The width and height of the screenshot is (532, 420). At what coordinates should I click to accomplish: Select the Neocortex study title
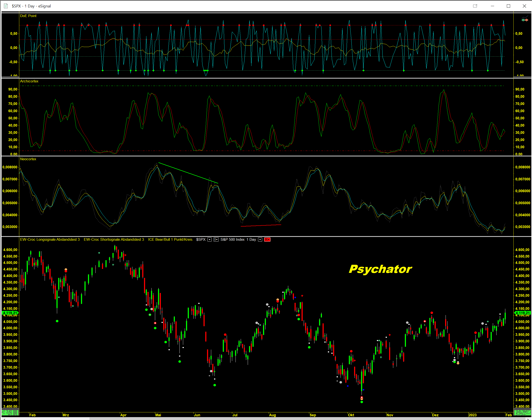28,159
